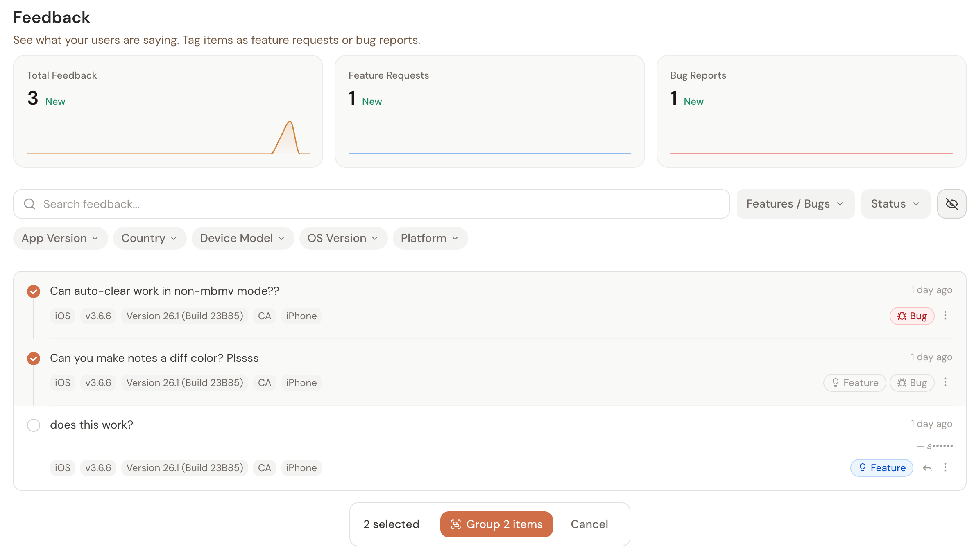Tag the notes color request as Bug

pos(911,382)
